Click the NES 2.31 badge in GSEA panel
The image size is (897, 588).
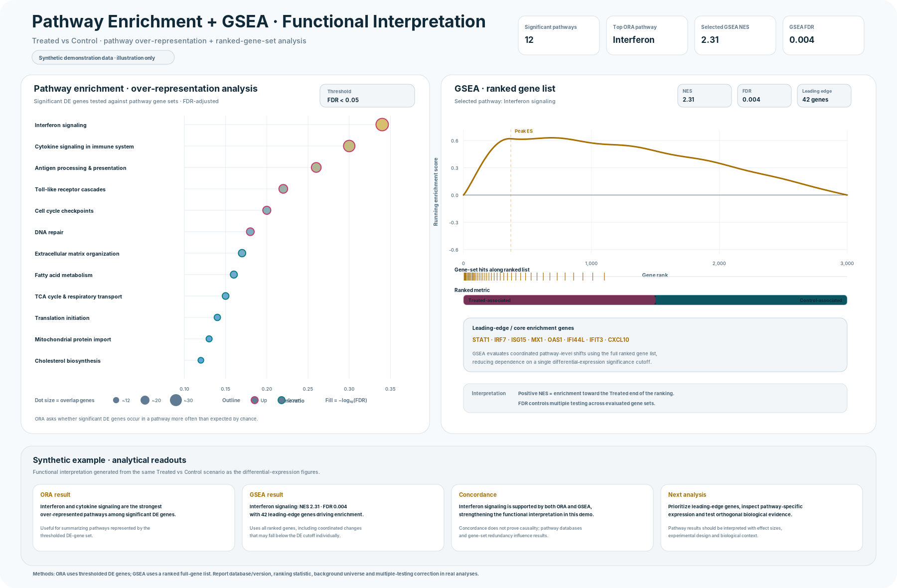coord(705,96)
